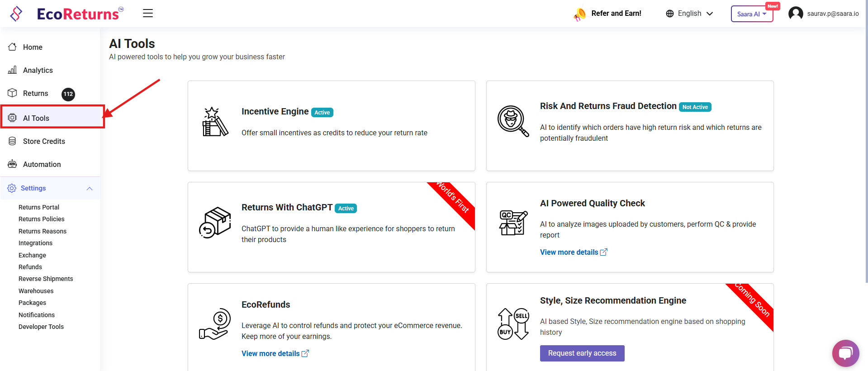Click the EcoRefunds hand-coin icon
Screen dimensions: 868x371
215,324
